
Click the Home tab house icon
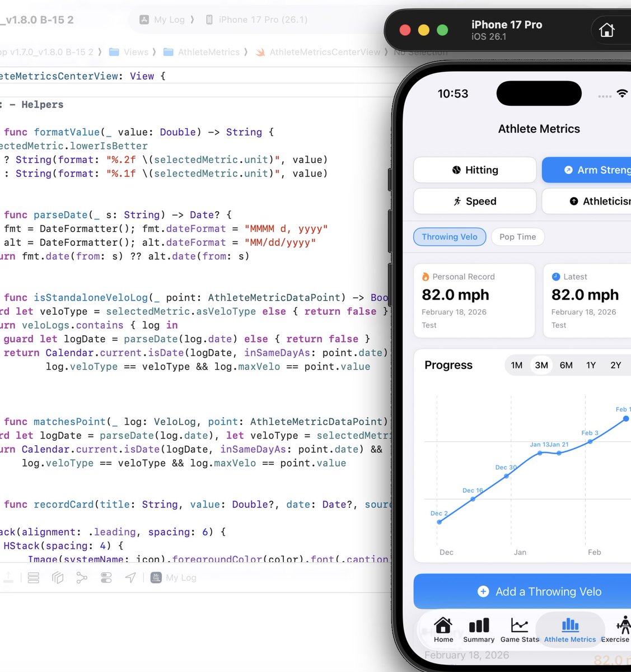tap(443, 624)
